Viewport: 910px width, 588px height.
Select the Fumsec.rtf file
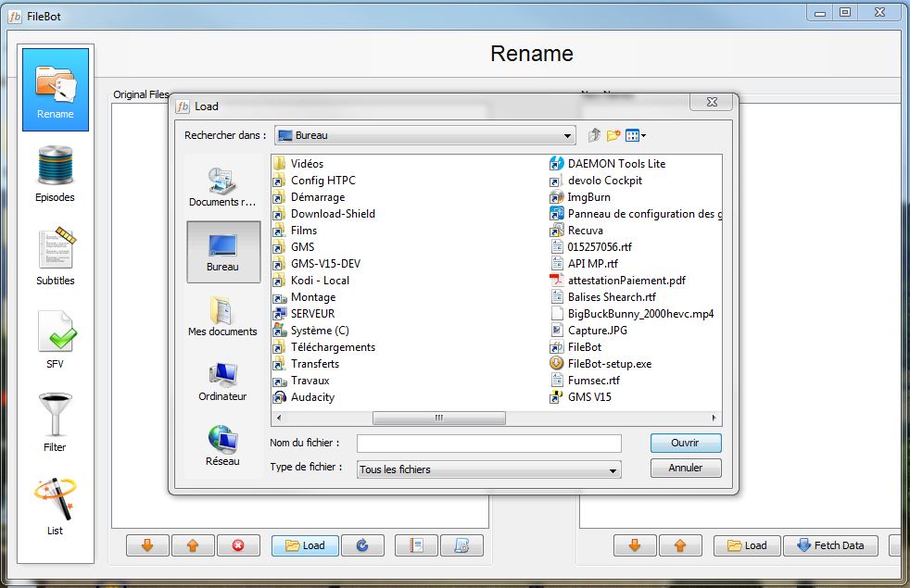click(585, 381)
